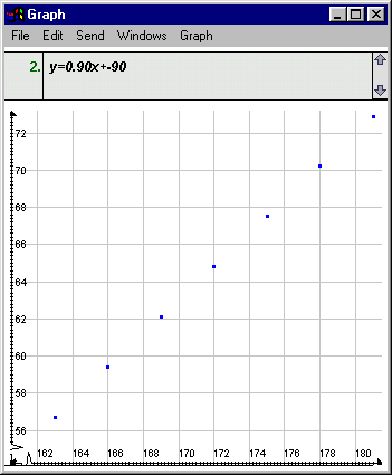Open the Windows menu
The width and height of the screenshot is (392, 475).
point(141,35)
